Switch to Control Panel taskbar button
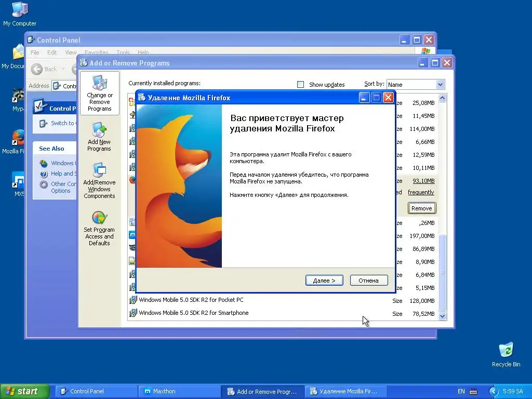The height and width of the screenshot is (399, 532). pyautogui.click(x=96, y=391)
